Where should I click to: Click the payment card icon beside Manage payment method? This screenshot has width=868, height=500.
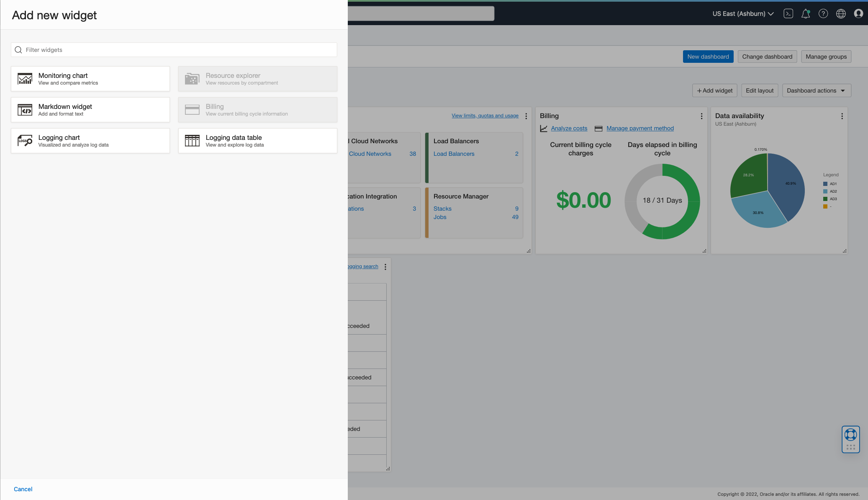(598, 128)
